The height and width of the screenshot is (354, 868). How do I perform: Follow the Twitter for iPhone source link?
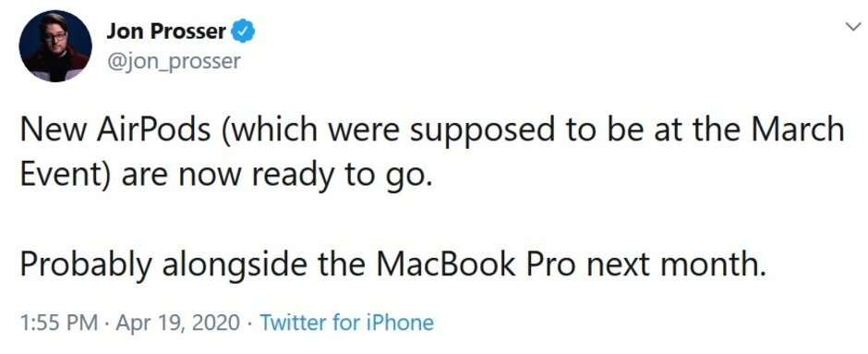(x=346, y=322)
